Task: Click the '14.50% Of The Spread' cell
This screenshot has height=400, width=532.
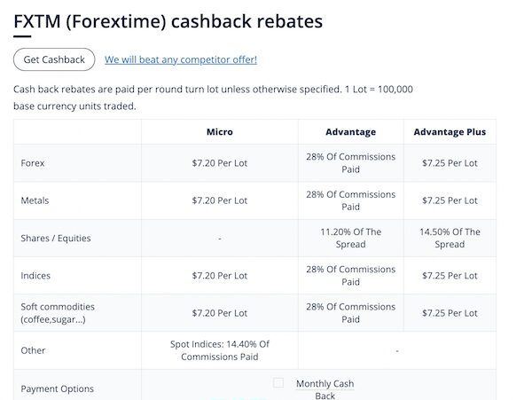Action: tap(450, 239)
